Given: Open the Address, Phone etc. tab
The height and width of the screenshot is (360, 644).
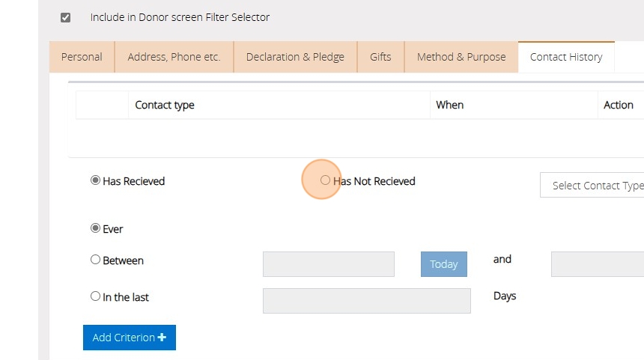Looking at the screenshot, I should pyautogui.click(x=174, y=57).
